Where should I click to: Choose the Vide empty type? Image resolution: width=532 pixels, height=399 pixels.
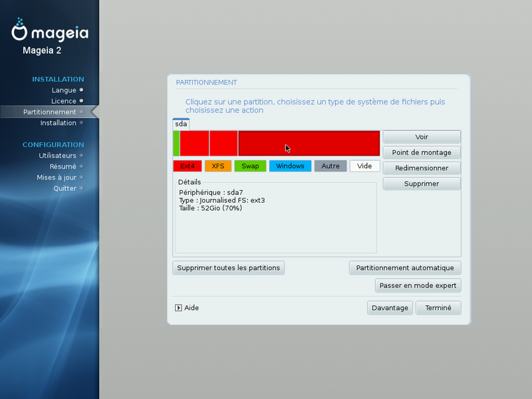point(364,166)
